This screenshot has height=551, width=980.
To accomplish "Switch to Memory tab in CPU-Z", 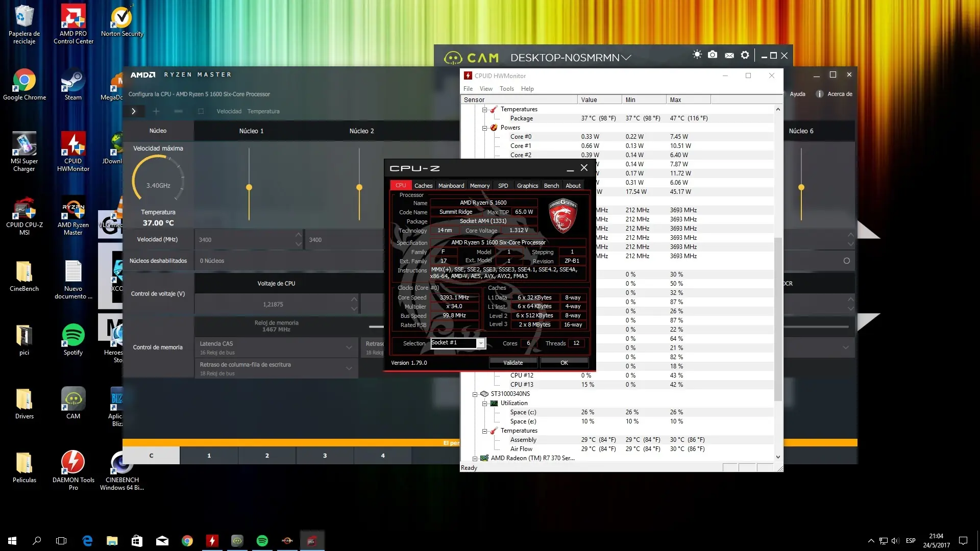I will (480, 186).
